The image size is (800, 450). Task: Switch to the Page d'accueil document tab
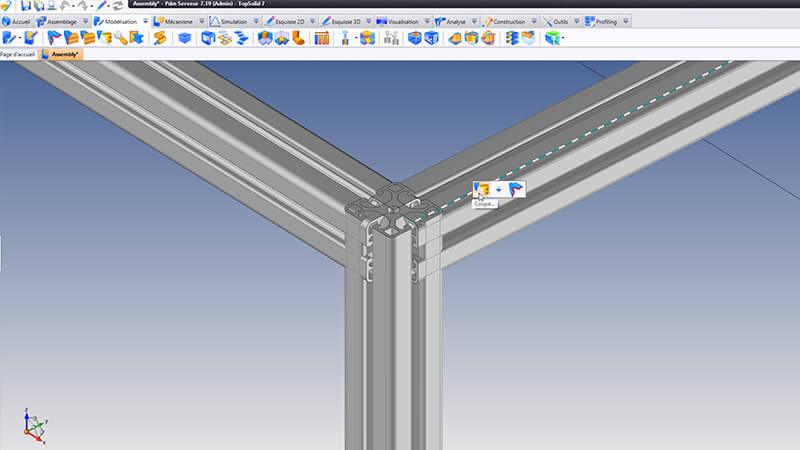point(18,54)
